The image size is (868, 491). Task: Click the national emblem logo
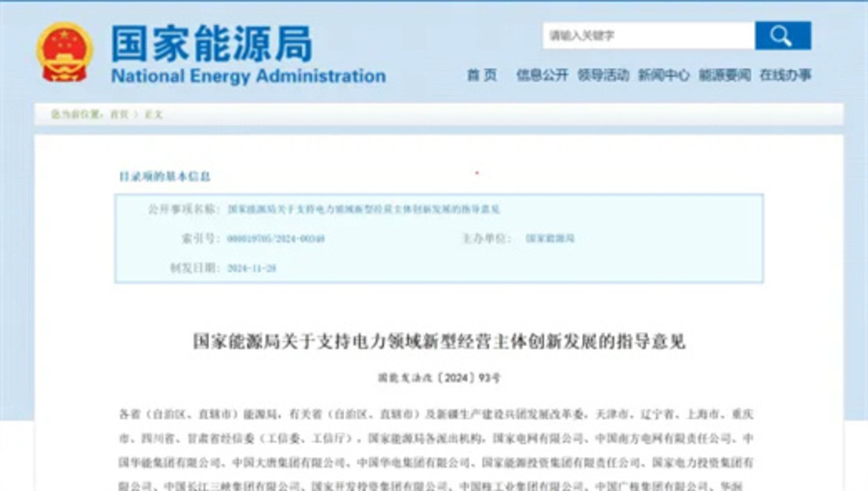pyautogui.click(x=64, y=52)
